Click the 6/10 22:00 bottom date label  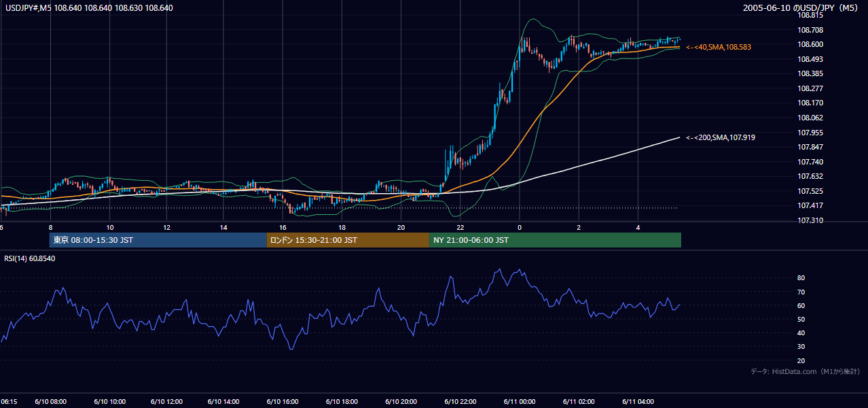click(460, 402)
